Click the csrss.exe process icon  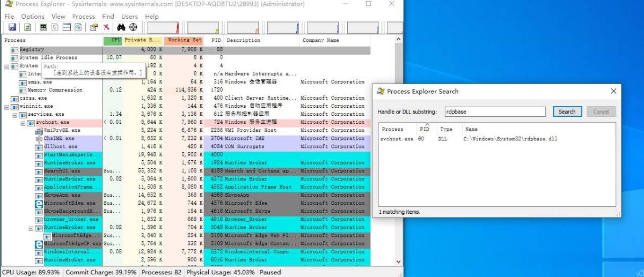14,98
